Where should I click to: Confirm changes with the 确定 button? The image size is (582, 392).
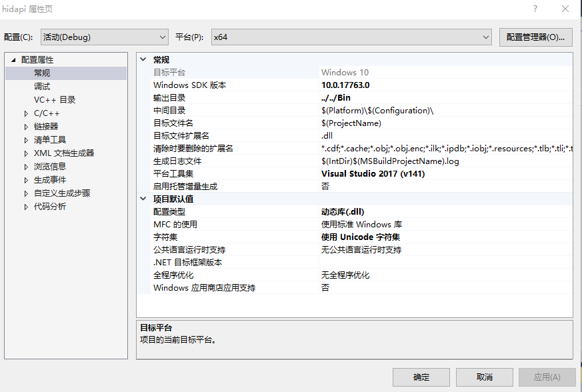421,377
